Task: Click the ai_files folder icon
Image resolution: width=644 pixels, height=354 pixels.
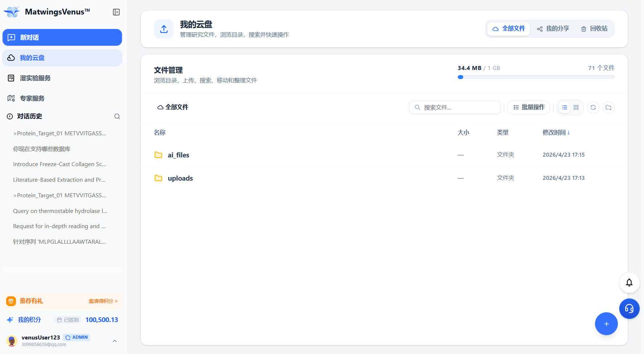Action: [158, 155]
